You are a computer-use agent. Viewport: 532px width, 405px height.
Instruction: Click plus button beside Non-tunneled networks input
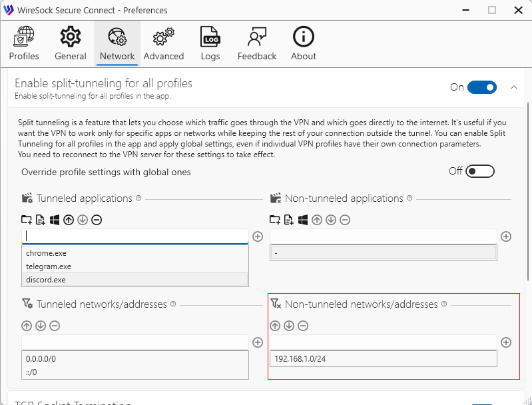[506, 342]
